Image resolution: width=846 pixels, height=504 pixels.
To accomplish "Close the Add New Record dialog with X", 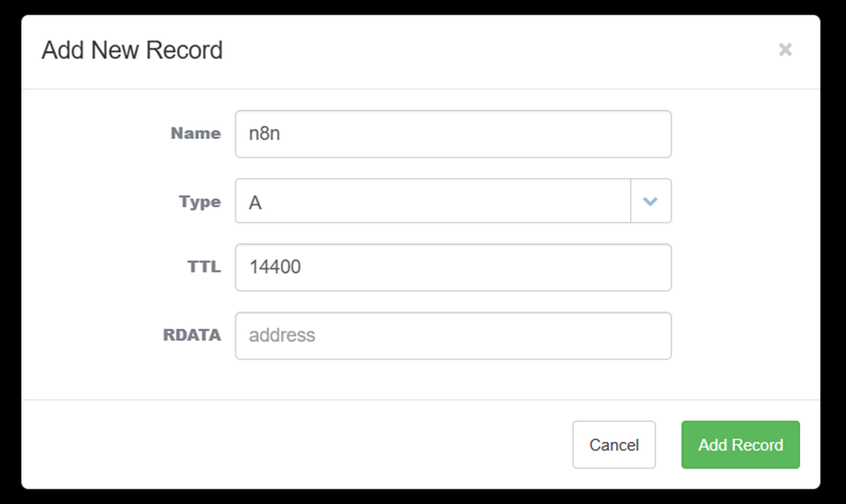I will [x=785, y=50].
